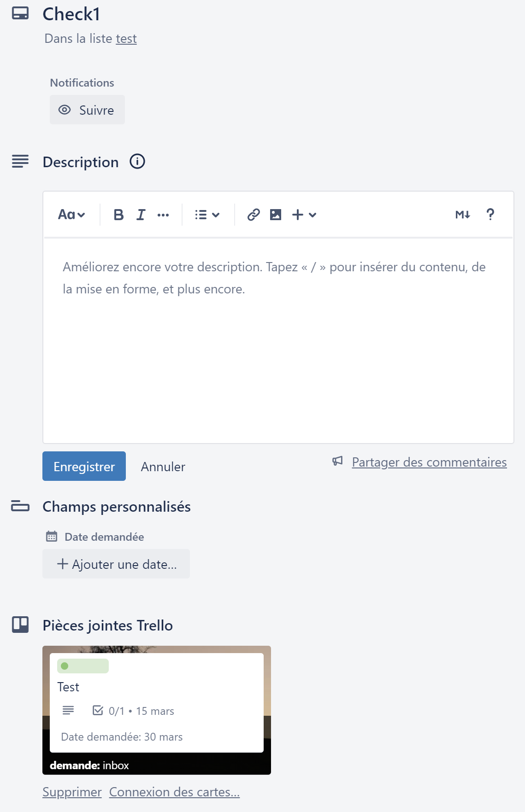Toggle bold formatting
The image size is (525, 812).
click(x=118, y=215)
